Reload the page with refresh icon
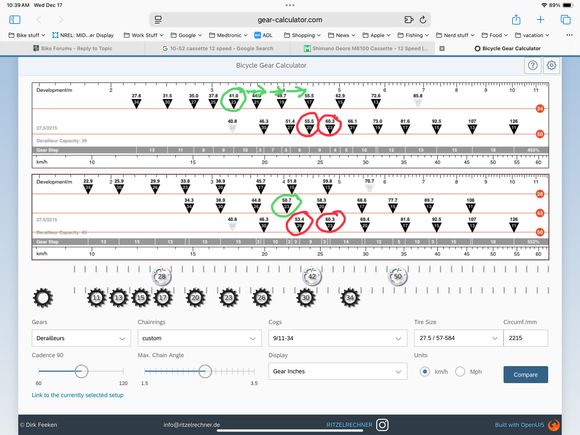The width and height of the screenshot is (580, 435). 423,20
